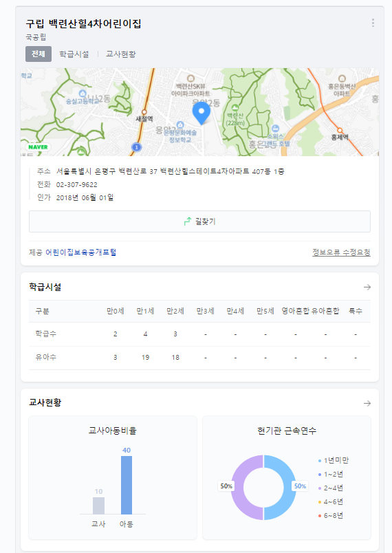Click the 인가 date 2018년 06월 01일

(85, 197)
